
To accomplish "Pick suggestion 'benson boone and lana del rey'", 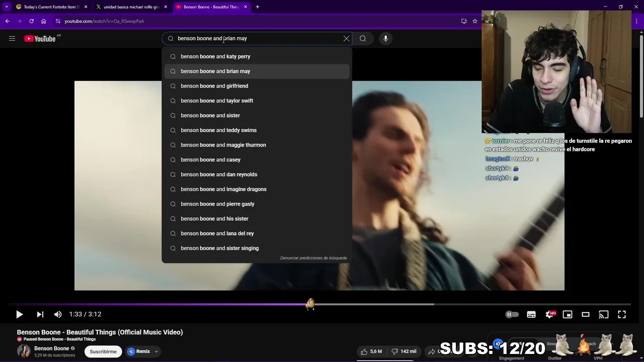I will click(257, 233).
